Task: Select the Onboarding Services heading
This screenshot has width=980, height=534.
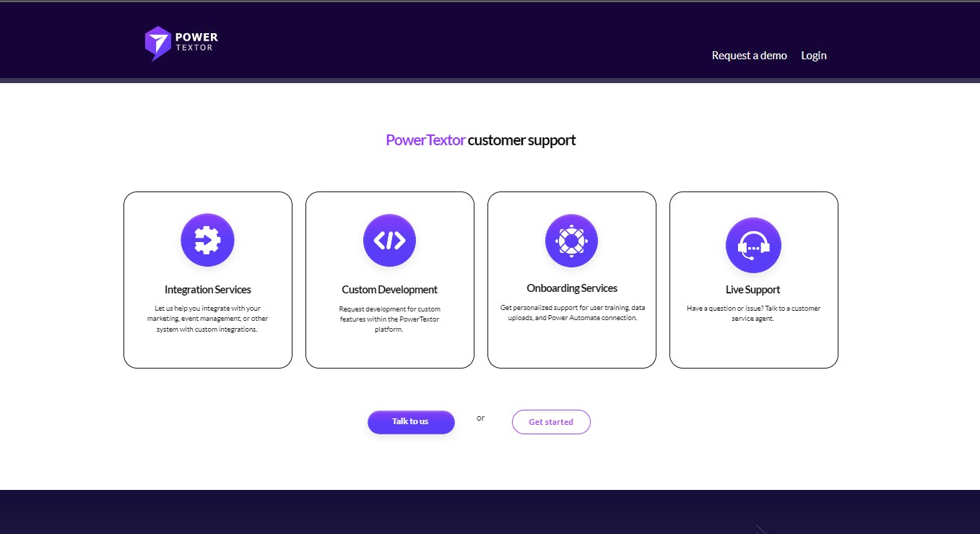Action: [572, 288]
